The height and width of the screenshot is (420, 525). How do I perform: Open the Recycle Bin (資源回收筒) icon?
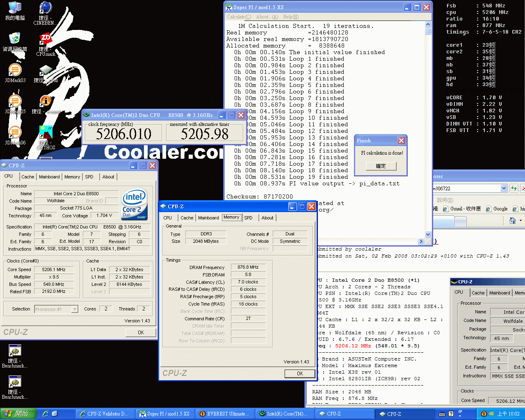point(15,42)
